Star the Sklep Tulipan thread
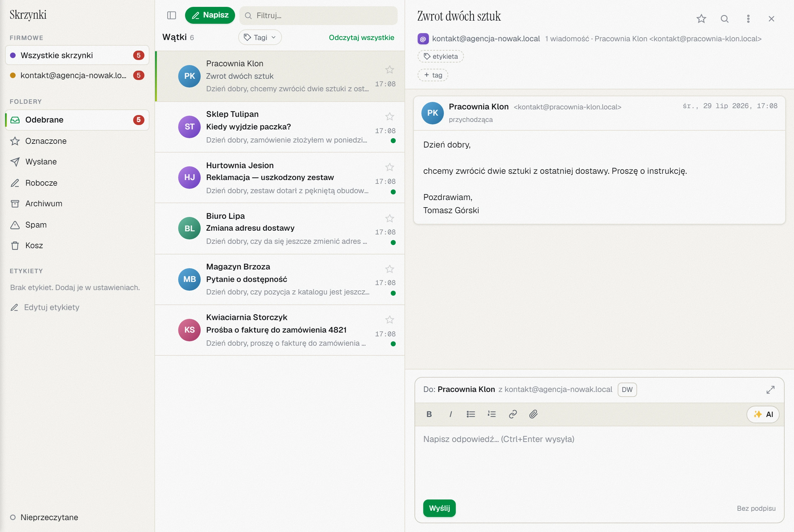The height and width of the screenshot is (532, 794). [x=389, y=116]
